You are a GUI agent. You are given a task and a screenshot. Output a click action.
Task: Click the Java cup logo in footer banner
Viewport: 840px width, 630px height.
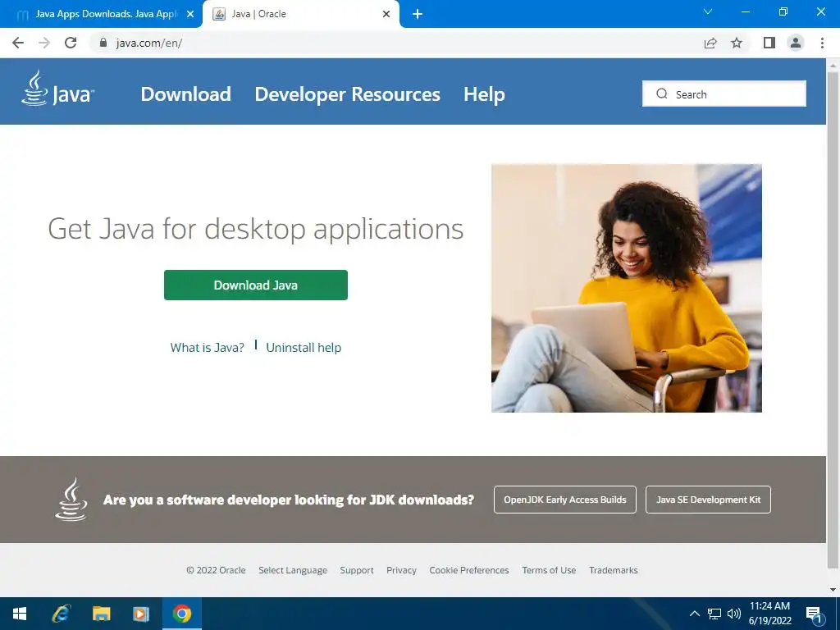(x=71, y=500)
